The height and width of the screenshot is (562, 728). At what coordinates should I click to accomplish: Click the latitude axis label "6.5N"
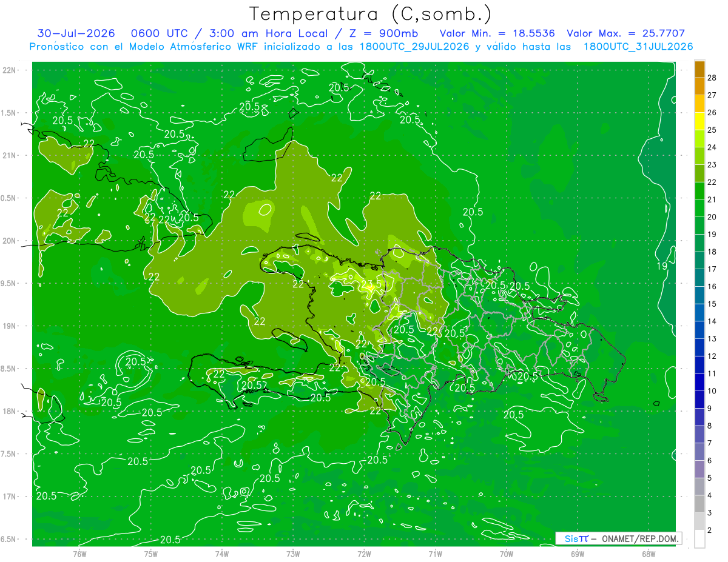[x=9, y=540]
